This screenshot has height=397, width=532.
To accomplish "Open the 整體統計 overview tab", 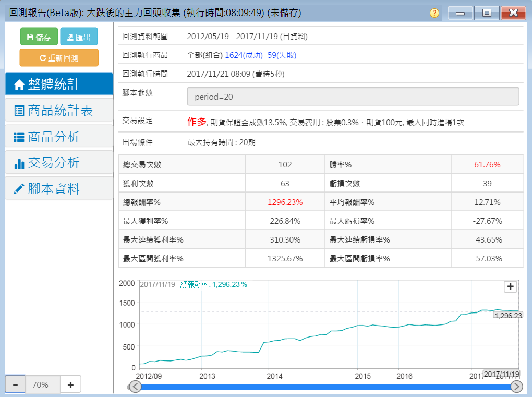I will point(59,85).
